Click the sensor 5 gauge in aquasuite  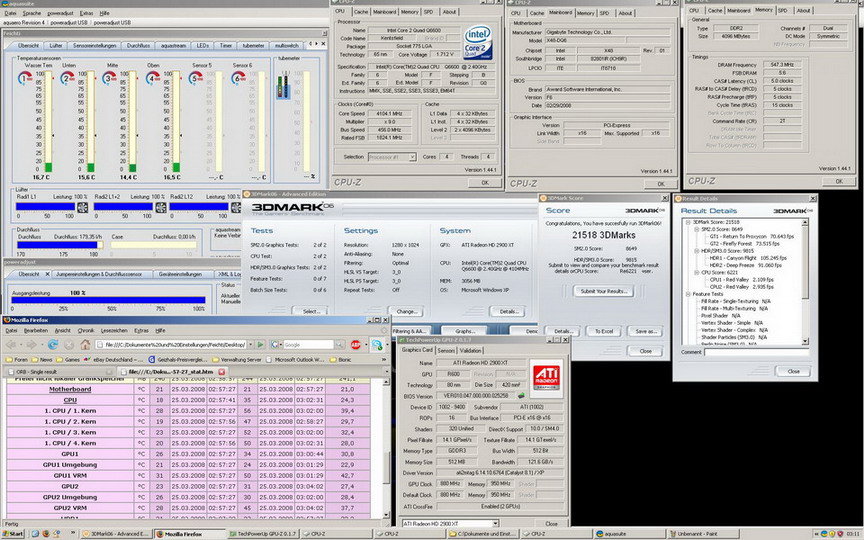click(x=196, y=78)
